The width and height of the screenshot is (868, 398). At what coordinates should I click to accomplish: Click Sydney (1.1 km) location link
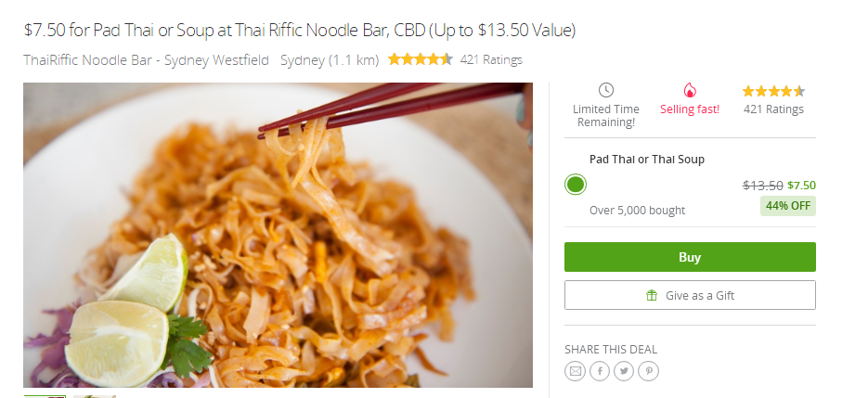[330, 59]
